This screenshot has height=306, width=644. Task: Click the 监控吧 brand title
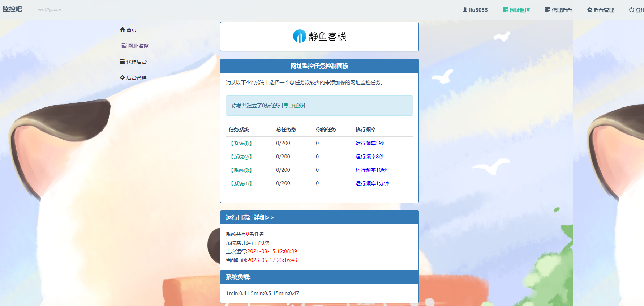coord(12,9)
